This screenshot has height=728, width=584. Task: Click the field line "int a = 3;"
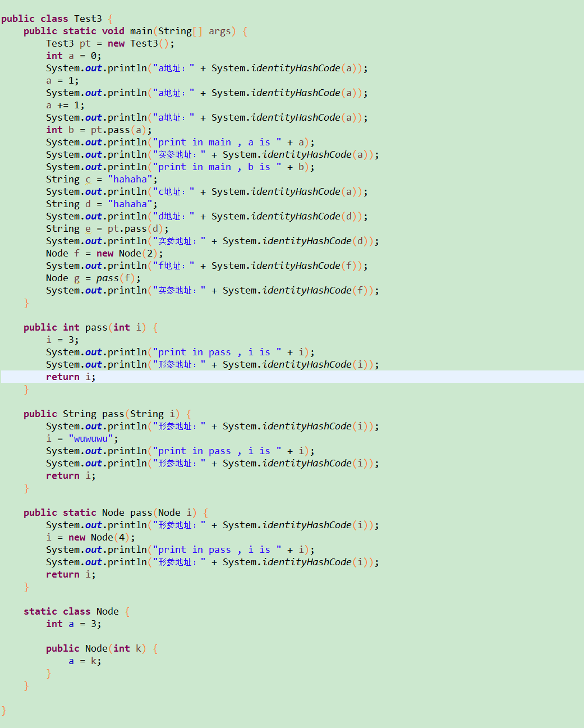coord(73,624)
